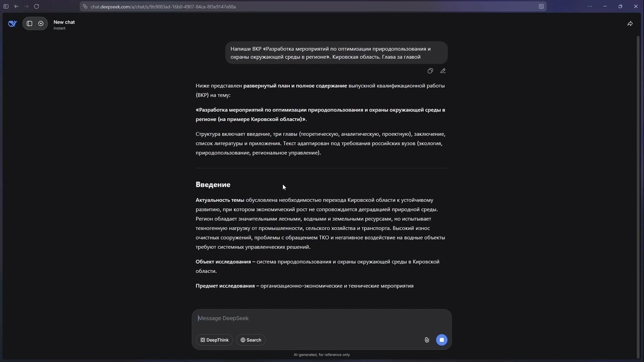Close the browser window
The width and height of the screenshot is (644, 362).
pos(636,6)
